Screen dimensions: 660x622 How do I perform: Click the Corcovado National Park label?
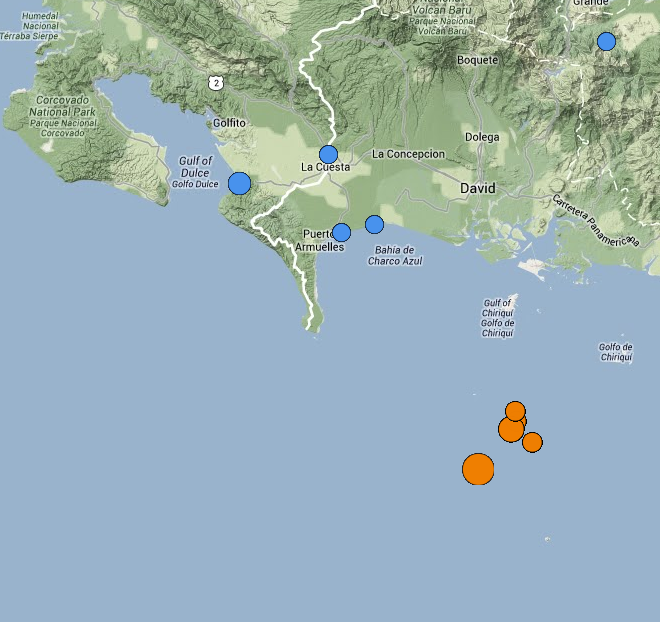tap(48, 116)
